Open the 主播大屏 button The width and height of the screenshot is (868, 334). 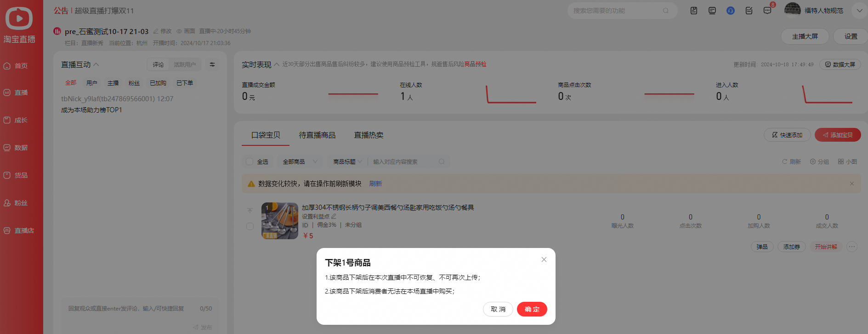click(805, 36)
